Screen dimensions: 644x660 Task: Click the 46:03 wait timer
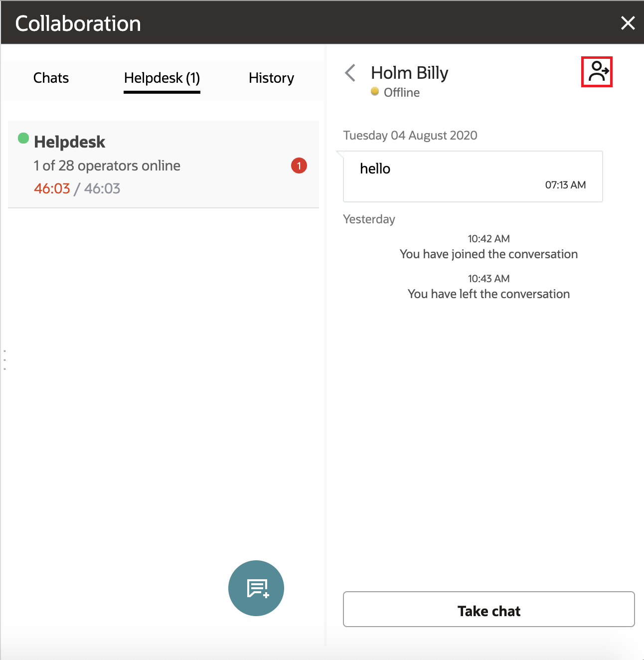pos(52,188)
